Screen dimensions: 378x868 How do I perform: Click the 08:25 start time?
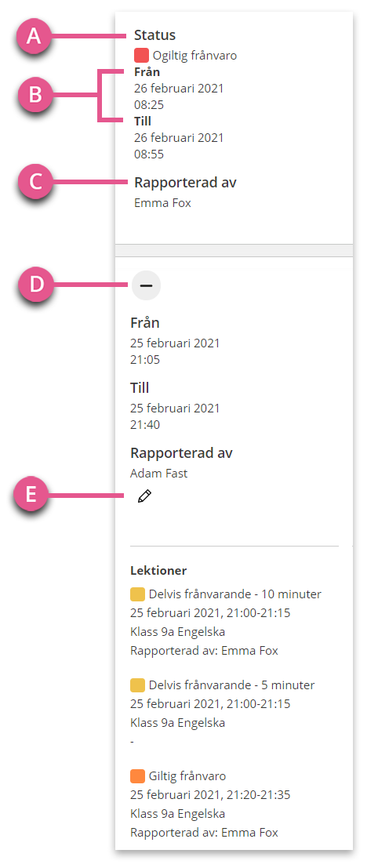pos(149,104)
